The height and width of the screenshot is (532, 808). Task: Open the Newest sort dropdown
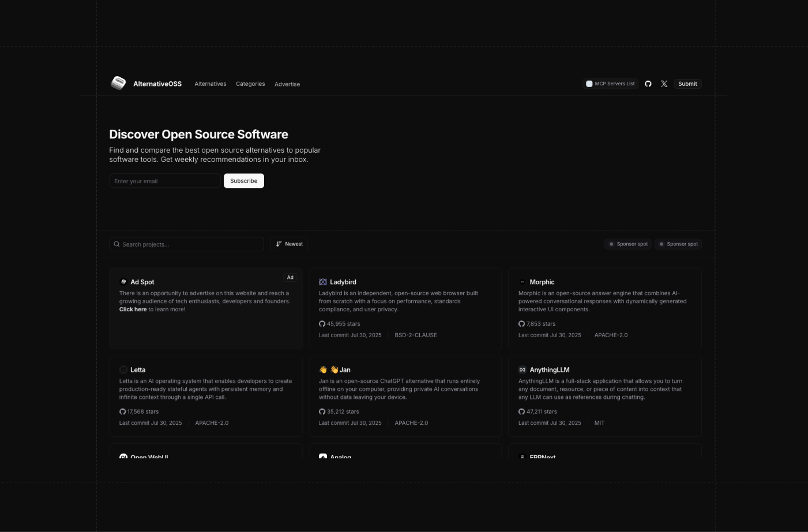[290, 244]
